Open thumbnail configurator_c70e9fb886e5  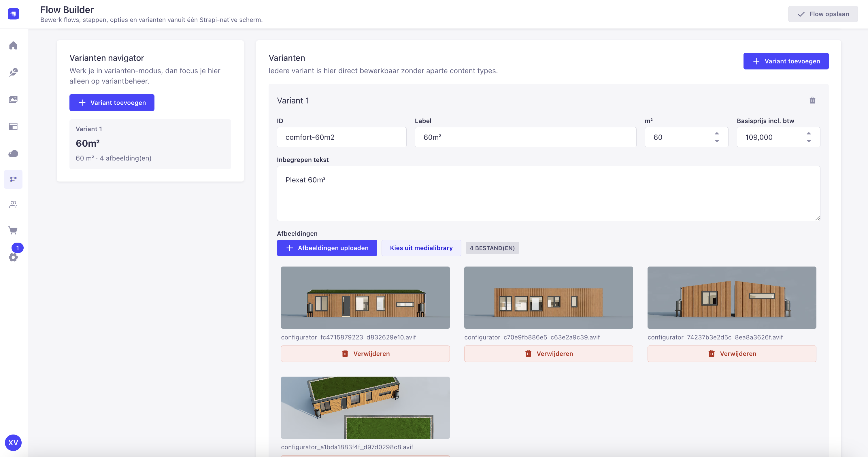point(548,298)
